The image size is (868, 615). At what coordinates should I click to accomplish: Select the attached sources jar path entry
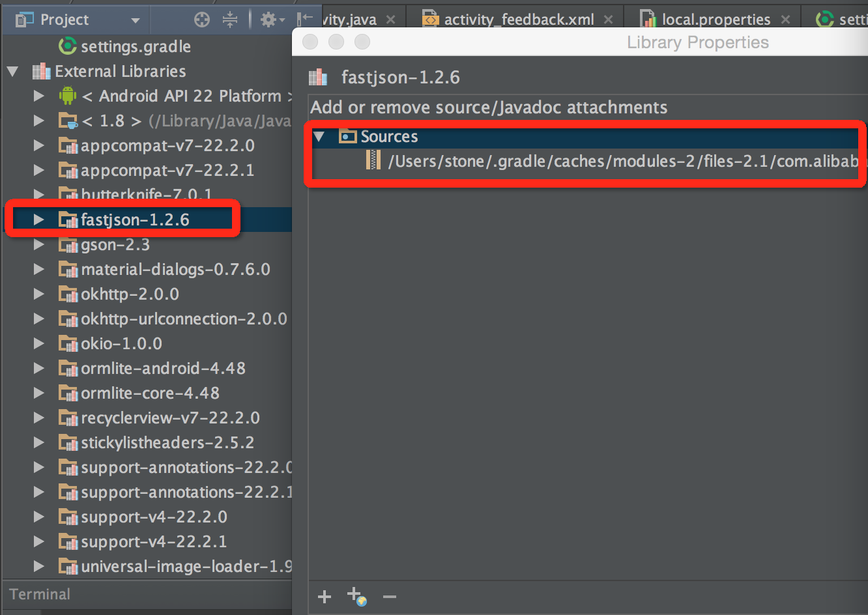pos(586,161)
